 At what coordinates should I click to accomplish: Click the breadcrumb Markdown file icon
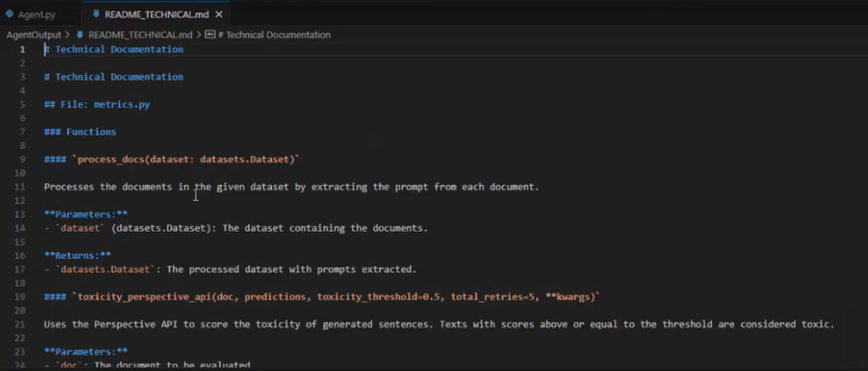coord(80,35)
